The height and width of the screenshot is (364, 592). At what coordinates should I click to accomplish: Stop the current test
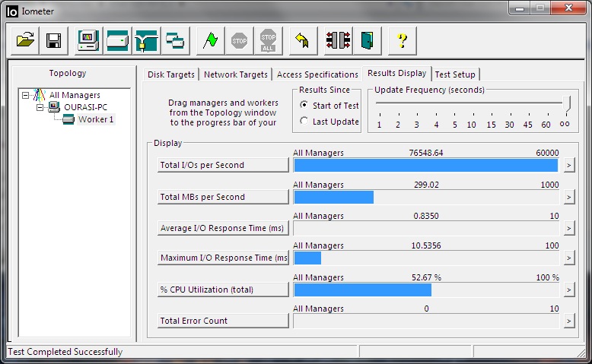point(240,40)
